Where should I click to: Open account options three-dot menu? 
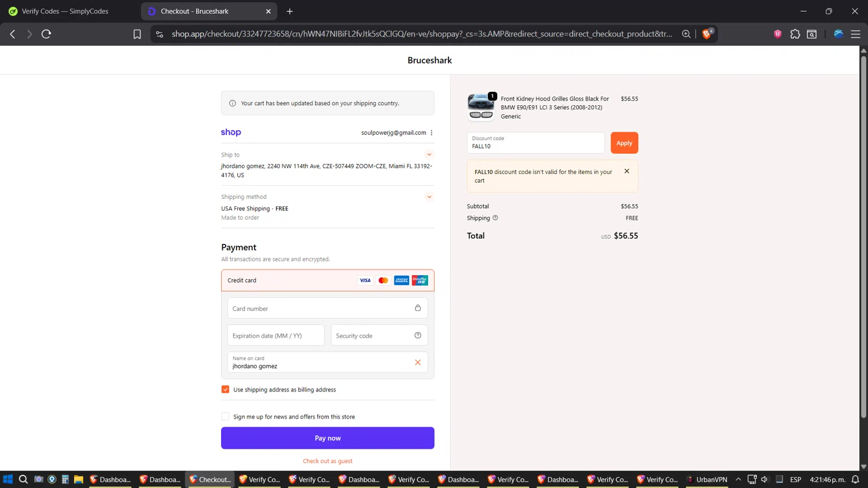(x=432, y=132)
